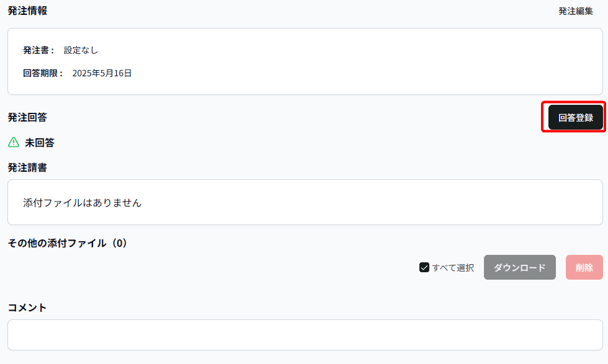Click the warning icon beside 未回答
608x364 pixels.
[x=13, y=143]
